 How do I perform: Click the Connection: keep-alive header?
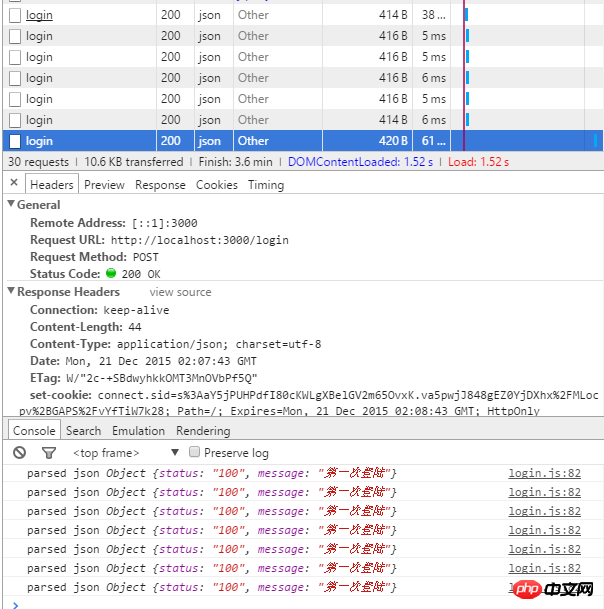pos(99,310)
